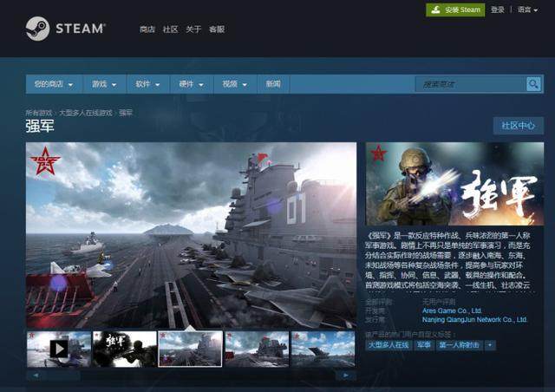
Task: Click the 安装 Steam button
Action: click(x=455, y=10)
